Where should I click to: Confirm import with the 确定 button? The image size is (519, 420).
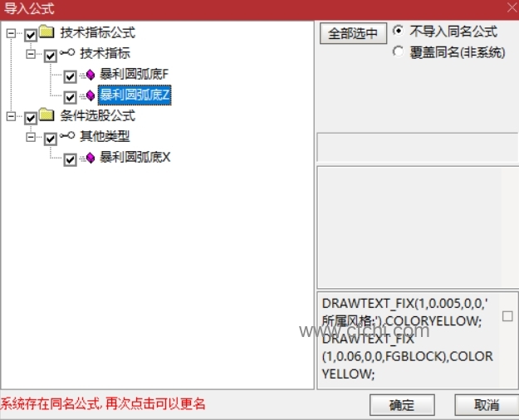click(402, 405)
